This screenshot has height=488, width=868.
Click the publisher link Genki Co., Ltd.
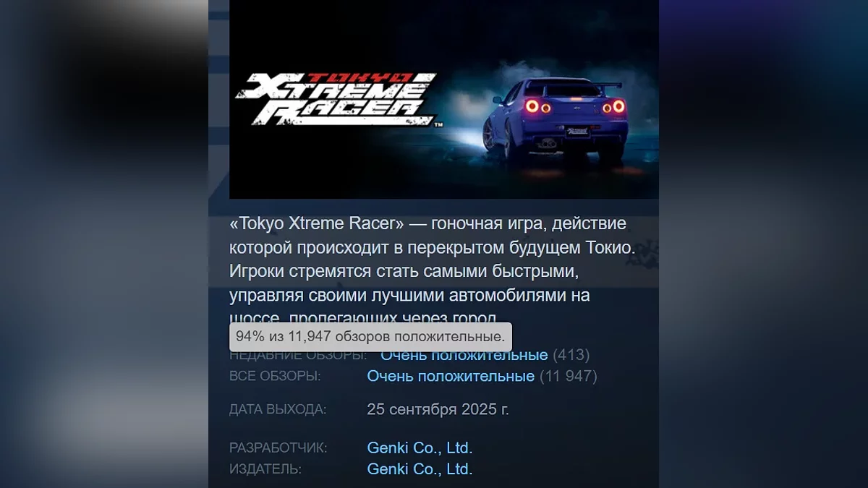point(420,468)
